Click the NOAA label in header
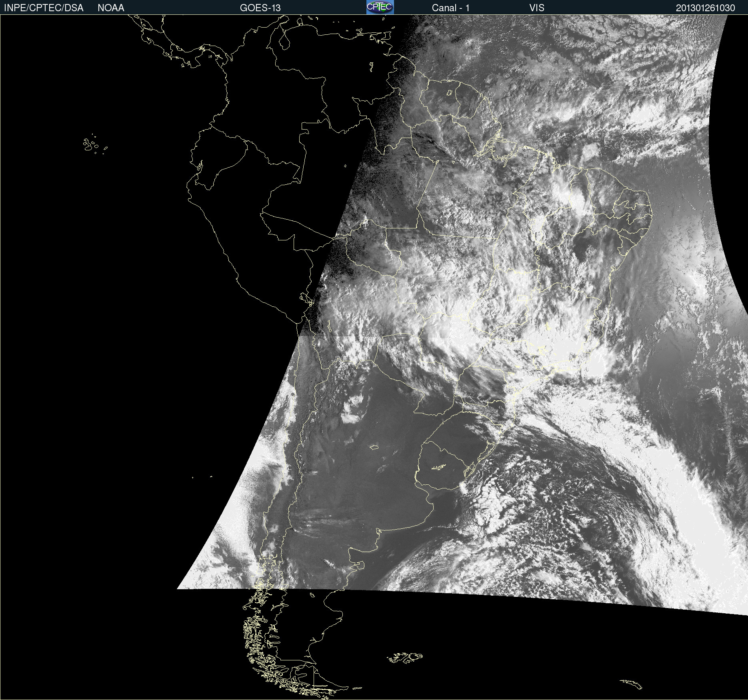Screen dimensions: 748x700 point(111,8)
